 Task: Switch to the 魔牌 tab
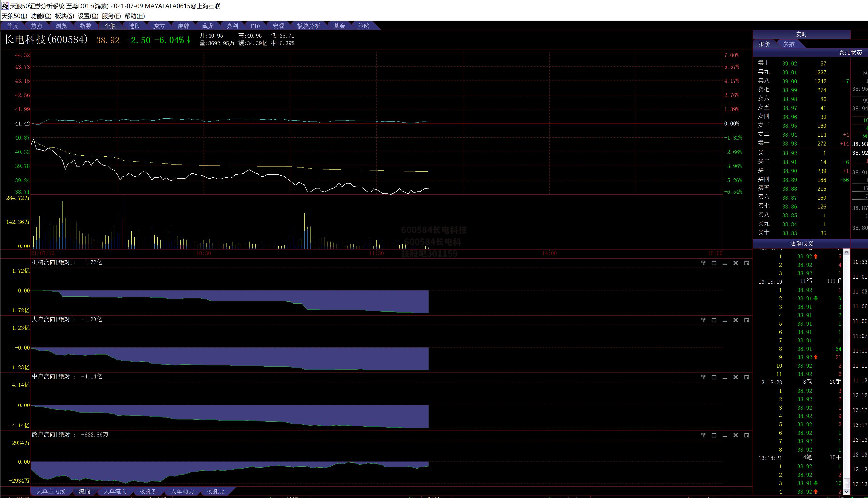pyautogui.click(x=184, y=26)
